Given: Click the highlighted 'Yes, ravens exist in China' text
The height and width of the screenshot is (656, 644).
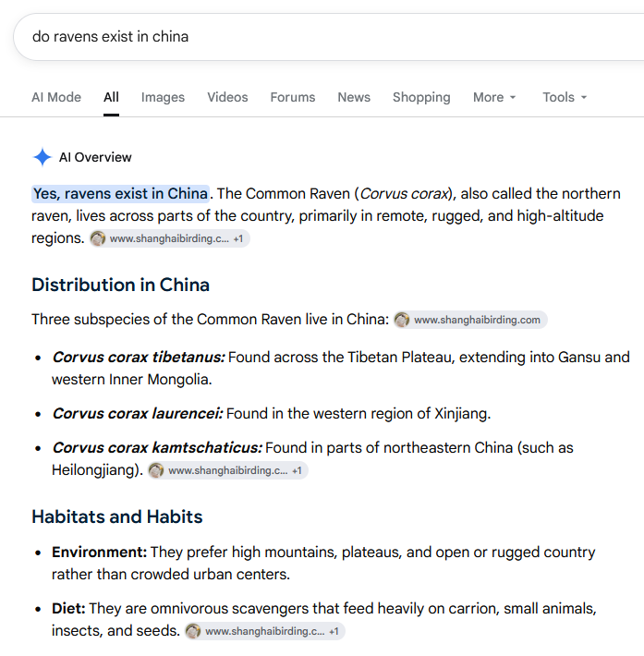Looking at the screenshot, I should coord(120,194).
